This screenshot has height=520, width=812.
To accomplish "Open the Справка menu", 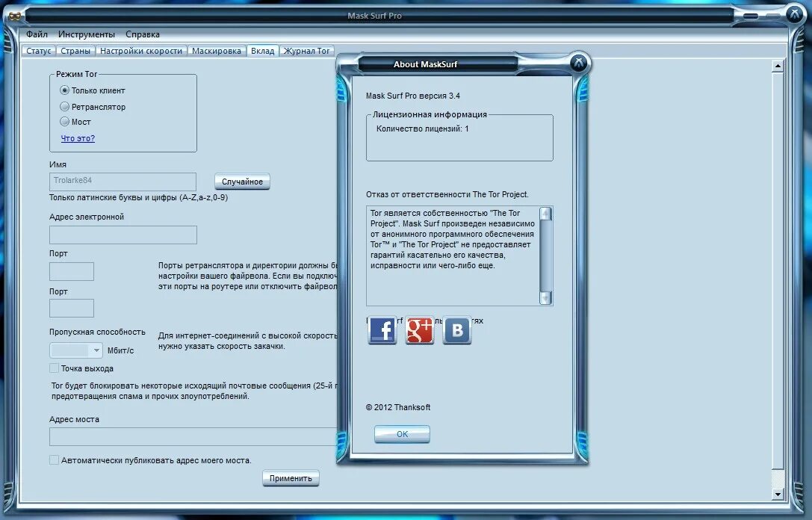I will (143, 34).
